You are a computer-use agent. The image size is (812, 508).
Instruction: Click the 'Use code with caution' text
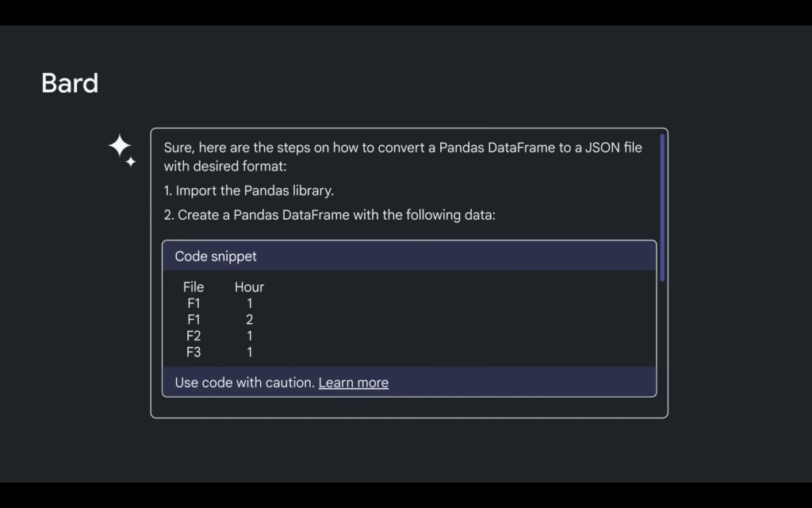coord(244,383)
